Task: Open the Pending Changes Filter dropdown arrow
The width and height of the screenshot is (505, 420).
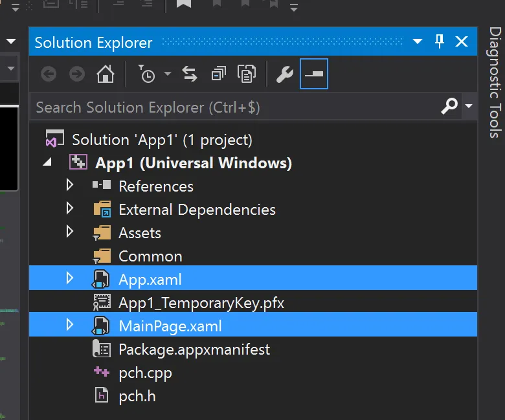Action: point(168,74)
